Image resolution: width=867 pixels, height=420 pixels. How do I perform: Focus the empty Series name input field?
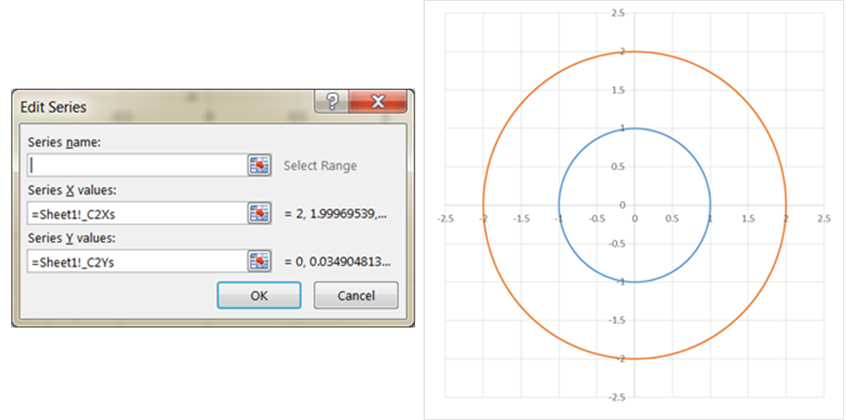tap(136, 165)
